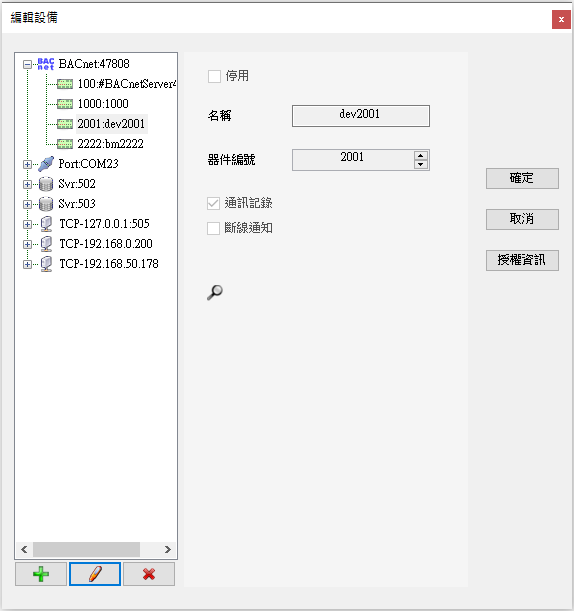Click the 確定 button
Image resolution: width=574 pixels, height=611 pixels.
(522, 178)
